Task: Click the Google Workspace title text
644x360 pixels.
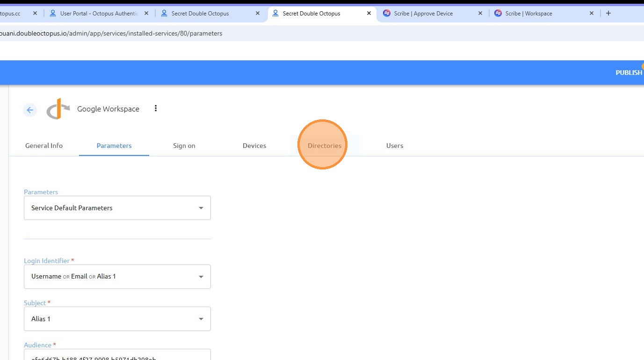Action: pyautogui.click(x=108, y=109)
